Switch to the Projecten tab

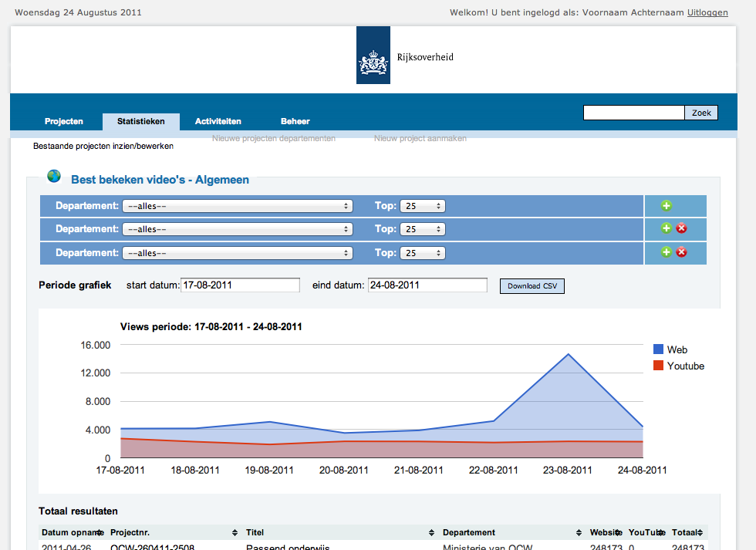64,121
